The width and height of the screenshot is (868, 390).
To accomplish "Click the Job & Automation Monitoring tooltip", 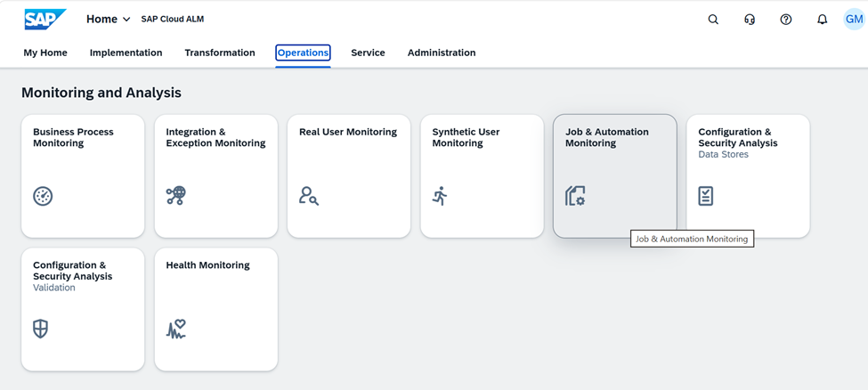I will (692, 240).
